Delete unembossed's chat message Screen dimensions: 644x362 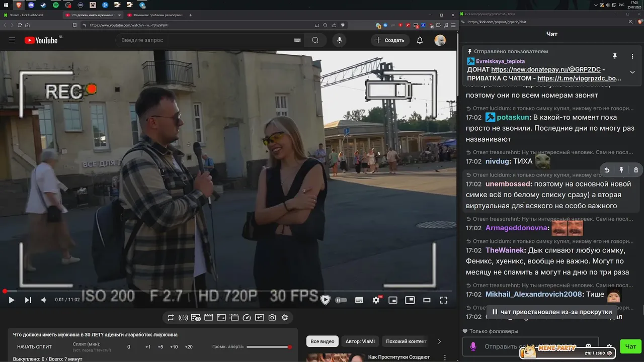pyautogui.click(x=636, y=170)
